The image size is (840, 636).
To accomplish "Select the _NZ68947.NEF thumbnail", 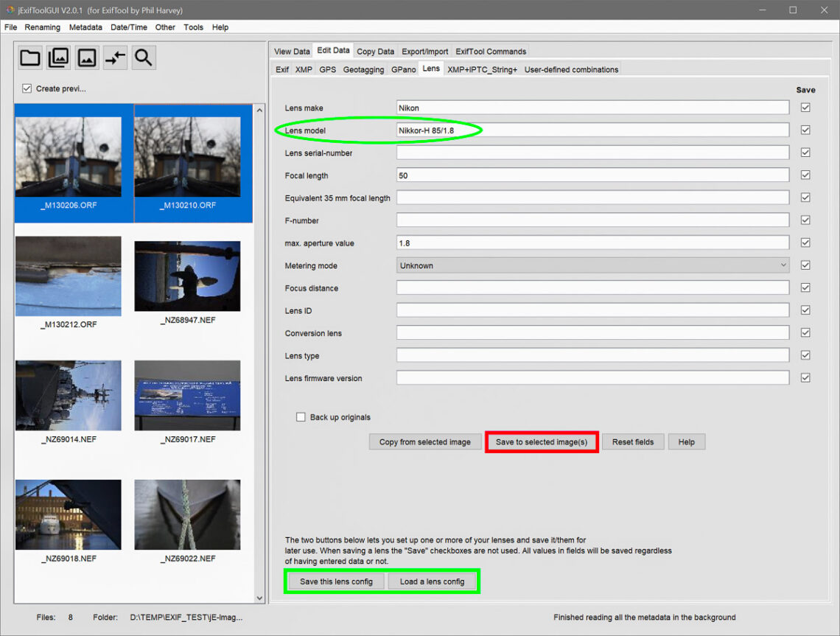I will click(187, 276).
